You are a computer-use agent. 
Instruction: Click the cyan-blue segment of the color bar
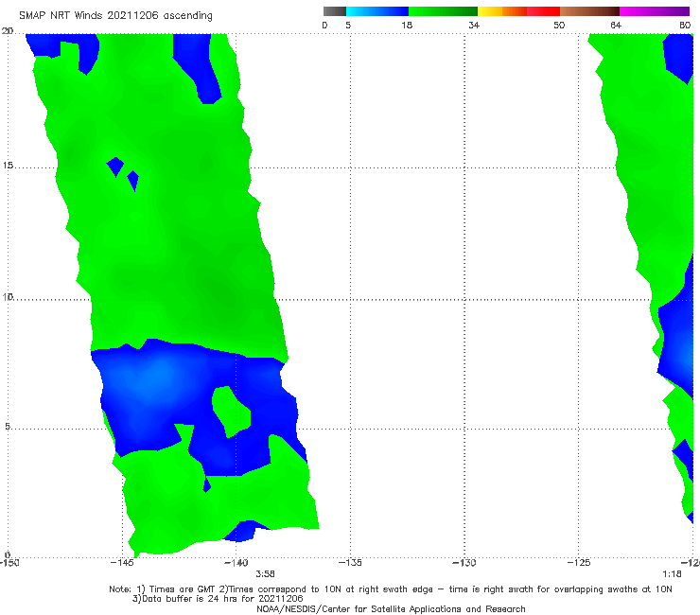point(377,11)
